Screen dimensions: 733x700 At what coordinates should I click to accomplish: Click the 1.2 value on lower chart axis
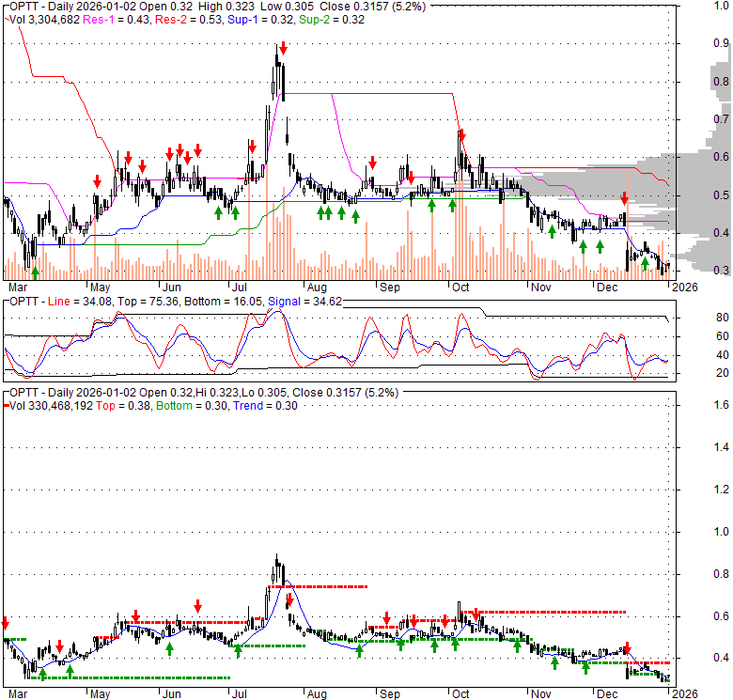[x=722, y=490]
